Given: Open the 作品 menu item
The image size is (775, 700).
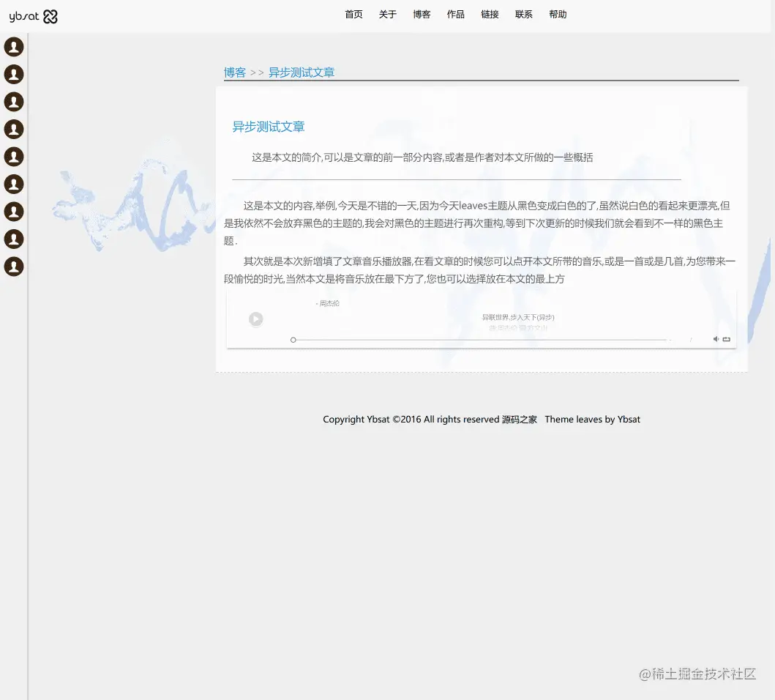Looking at the screenshot, I should pos(455,14).
